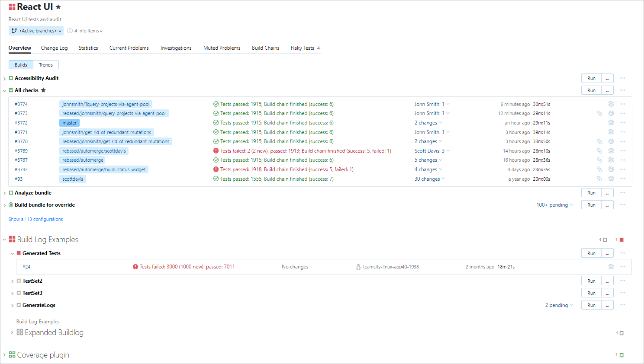Open the 100+ pending dropdown
This screenshot has height=364, width=644.
click(x=555, y=205)
